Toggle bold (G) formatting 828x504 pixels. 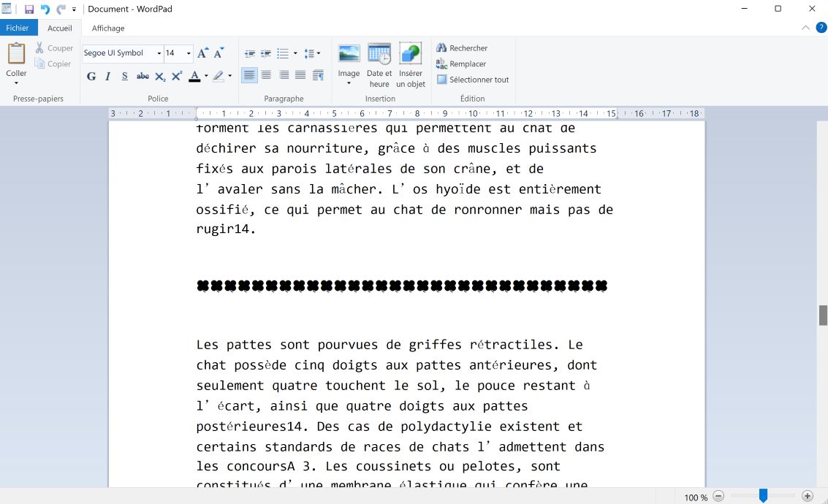click(x=91, y=76)
